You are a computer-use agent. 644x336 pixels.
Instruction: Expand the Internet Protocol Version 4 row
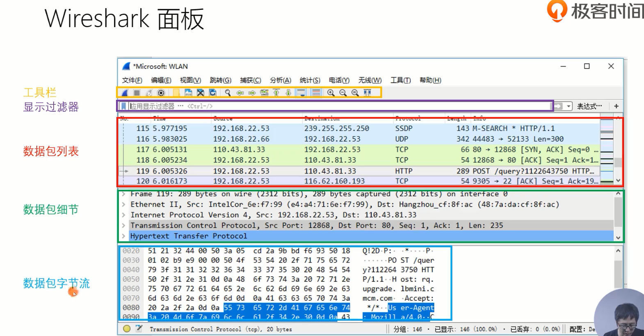pyautogui.click(x=123, y=215)
